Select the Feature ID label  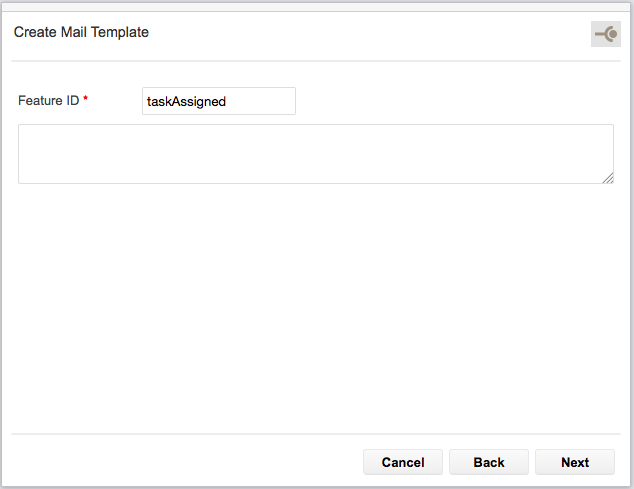[49, 100]
